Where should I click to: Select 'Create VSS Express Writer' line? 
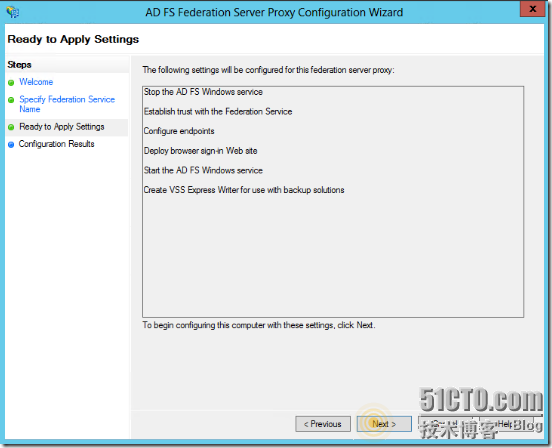pyautogui.click(x=244, y=190)
